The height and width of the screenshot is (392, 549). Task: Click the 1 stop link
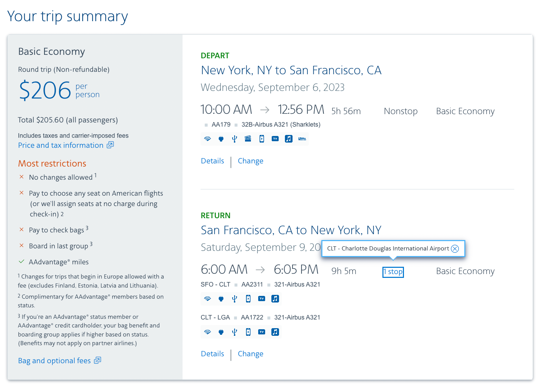point(393,272)
